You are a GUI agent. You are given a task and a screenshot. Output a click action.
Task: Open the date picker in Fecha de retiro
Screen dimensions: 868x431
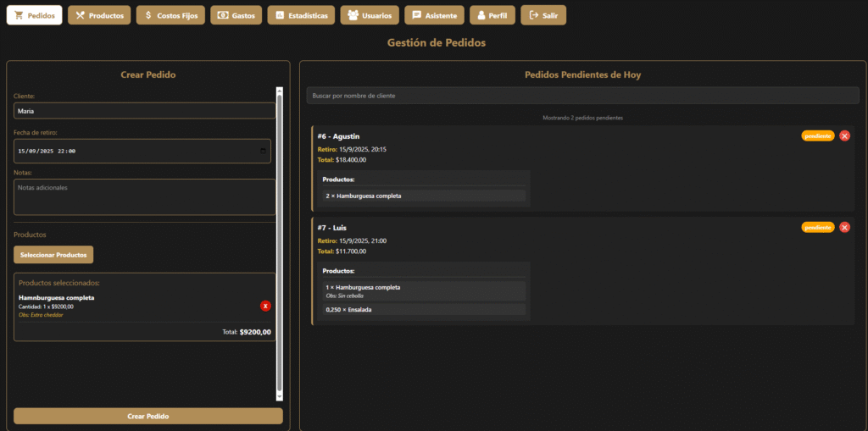(x=263, y=151)
